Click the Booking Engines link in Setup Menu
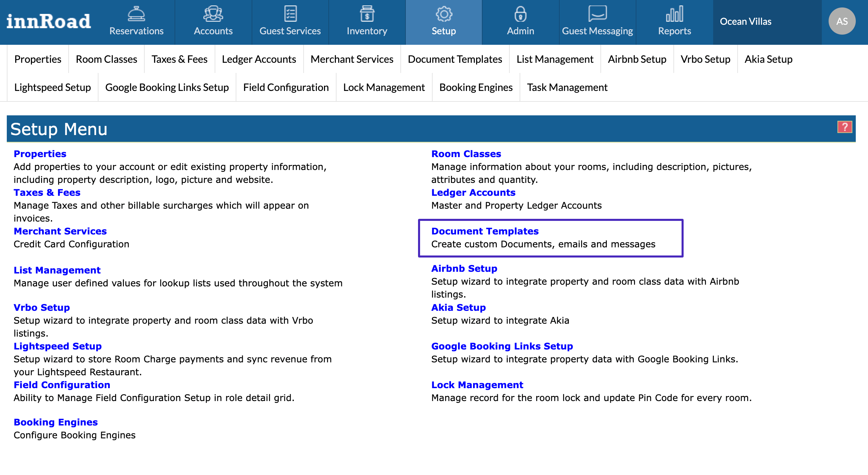868x475 pixels. coord(56,422)
